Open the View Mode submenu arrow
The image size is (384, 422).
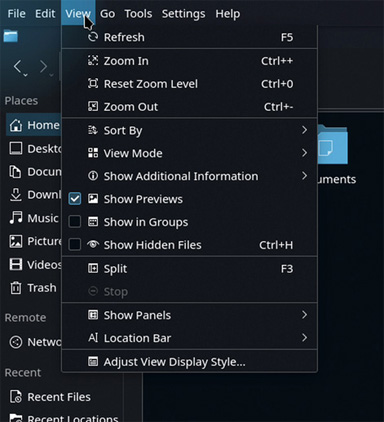pos(304,153)
